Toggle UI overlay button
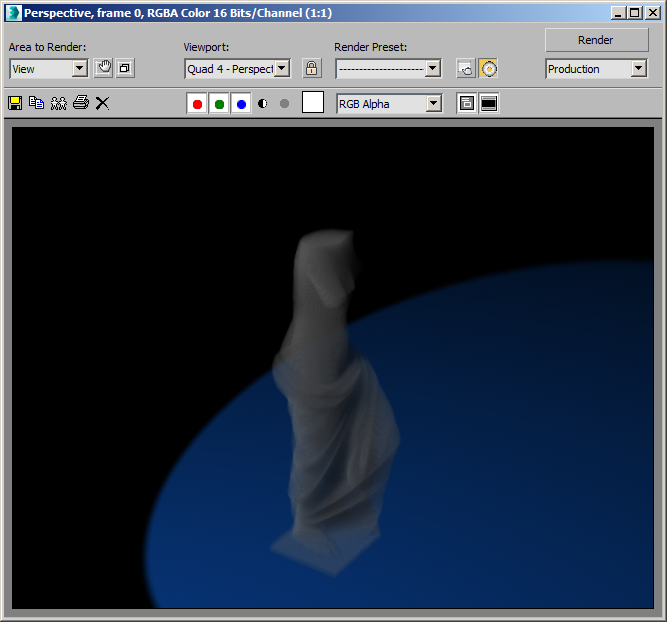This screenshot has width=667, height=622. (467, 103)
